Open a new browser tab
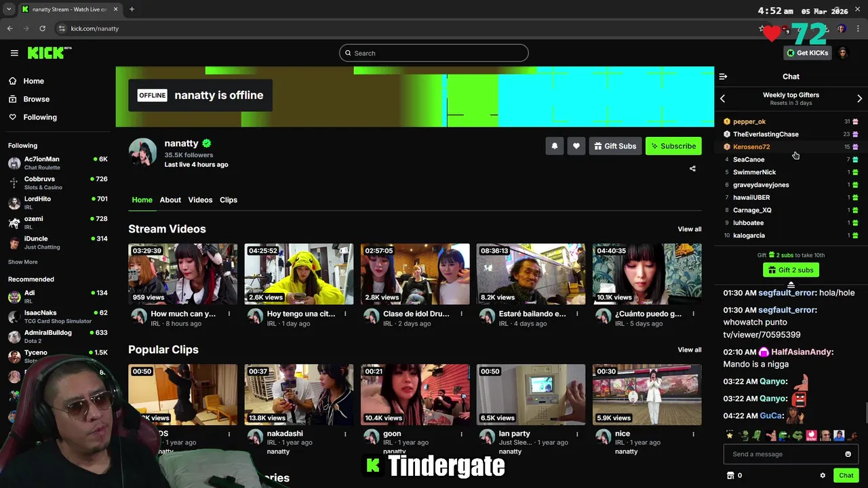The width and height of the screenshot is (868, 488). click(x=132, y=9)
